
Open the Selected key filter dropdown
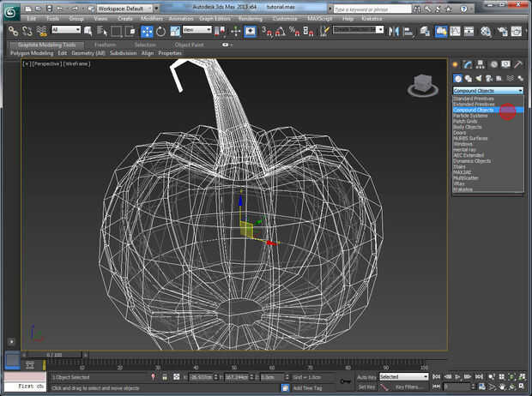tap(403, 377)
